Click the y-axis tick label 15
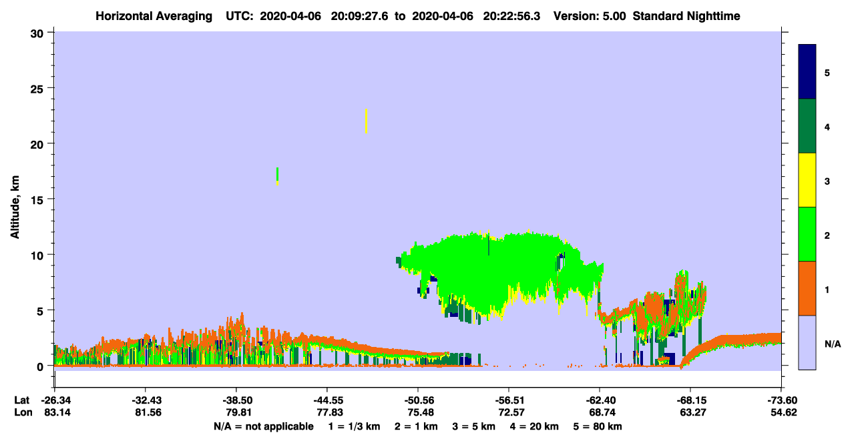 (x=39, y=199)
